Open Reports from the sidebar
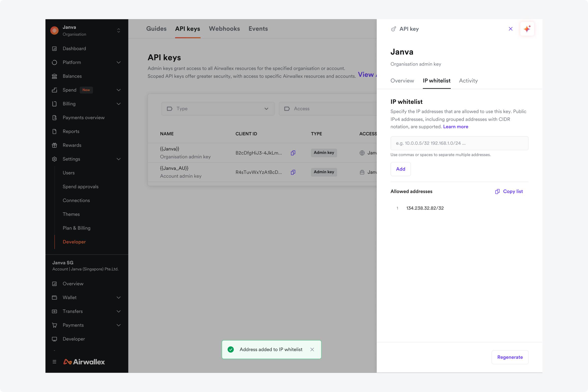This screenshot has width=588, height=392. (71, 131)
